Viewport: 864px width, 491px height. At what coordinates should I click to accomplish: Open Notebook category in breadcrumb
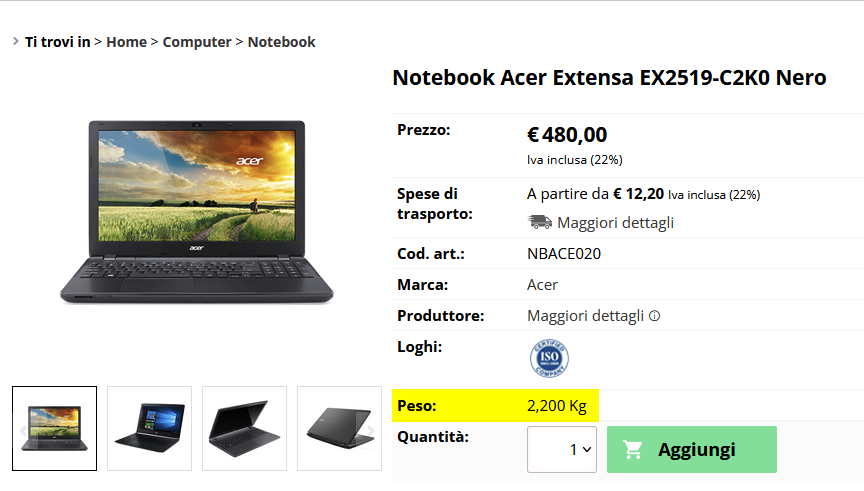(282, 42)
